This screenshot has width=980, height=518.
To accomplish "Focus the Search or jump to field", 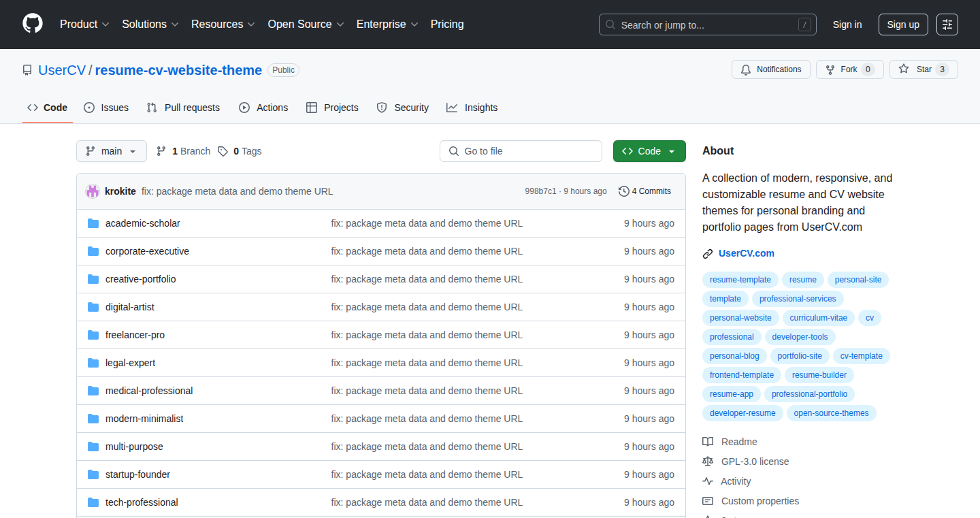I will click(x=708, y=25).
